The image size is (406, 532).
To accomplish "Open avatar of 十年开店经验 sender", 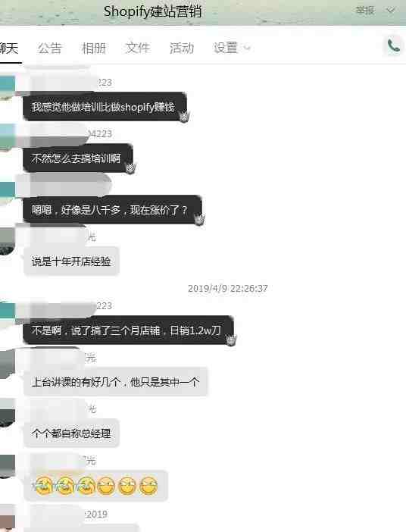I will click(x=7, y=241).
